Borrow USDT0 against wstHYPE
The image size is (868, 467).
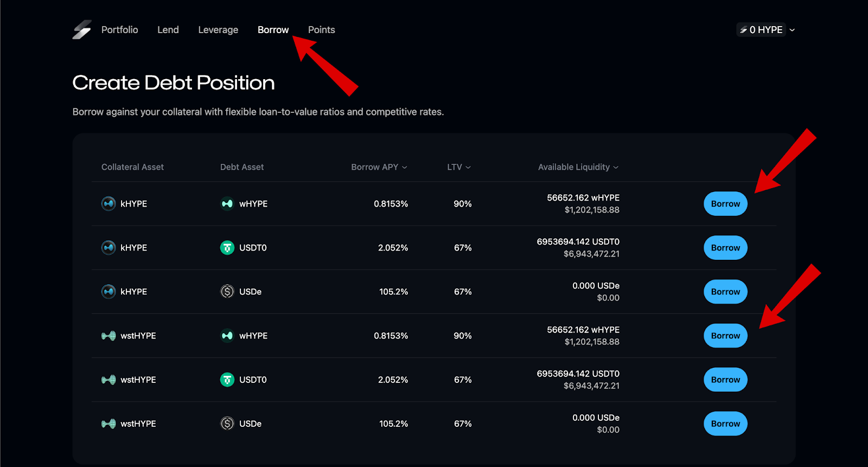tap(725, 380)
